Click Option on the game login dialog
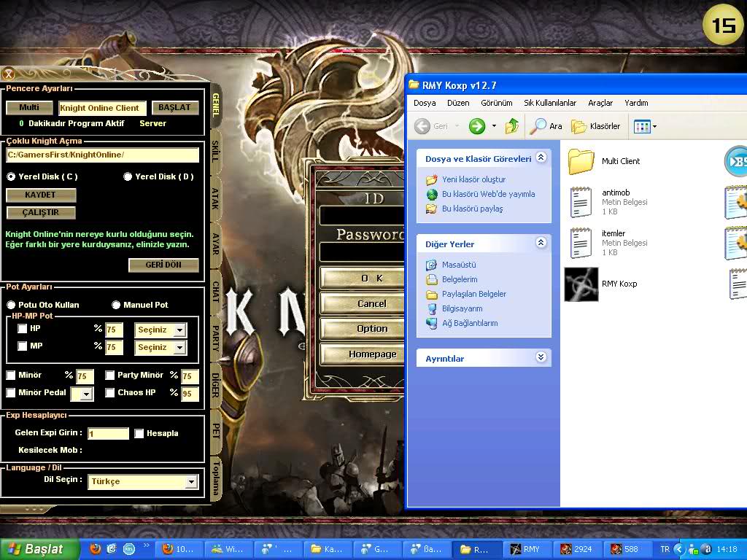747x560 pixels. pos(363,329)
